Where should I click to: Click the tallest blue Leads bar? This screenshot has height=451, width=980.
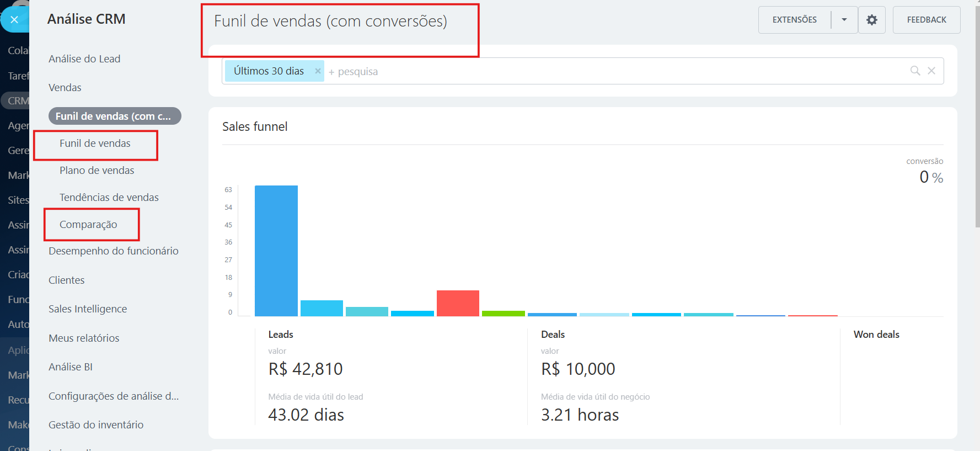click(276, 251)
